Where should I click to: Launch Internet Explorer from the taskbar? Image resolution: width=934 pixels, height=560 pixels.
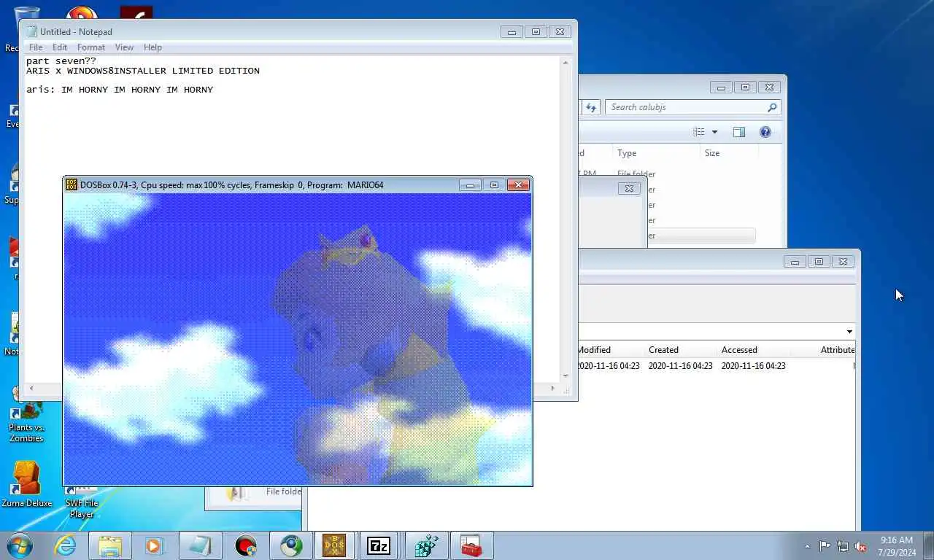[x=66, y=545]
